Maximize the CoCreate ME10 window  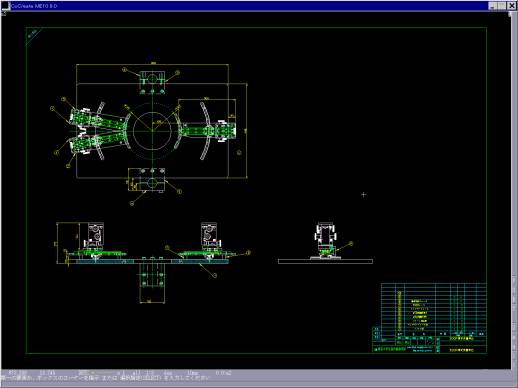pos(503,6)
